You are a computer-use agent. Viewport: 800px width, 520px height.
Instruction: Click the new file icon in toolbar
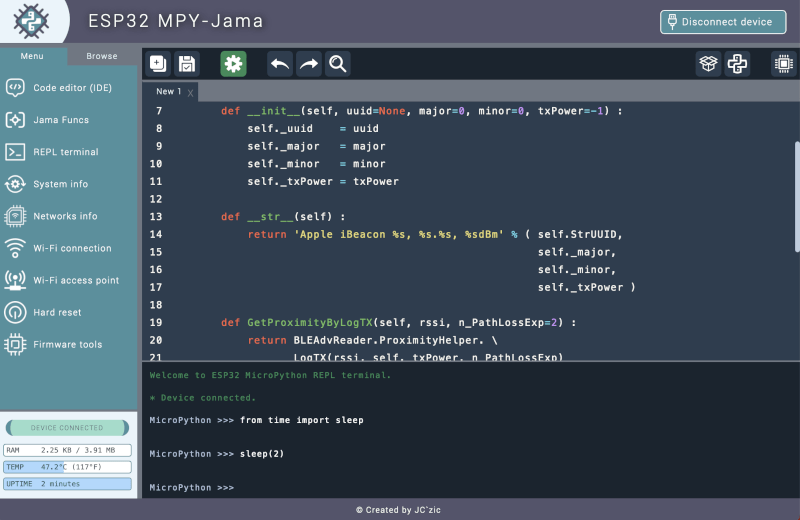pos(158,64)
